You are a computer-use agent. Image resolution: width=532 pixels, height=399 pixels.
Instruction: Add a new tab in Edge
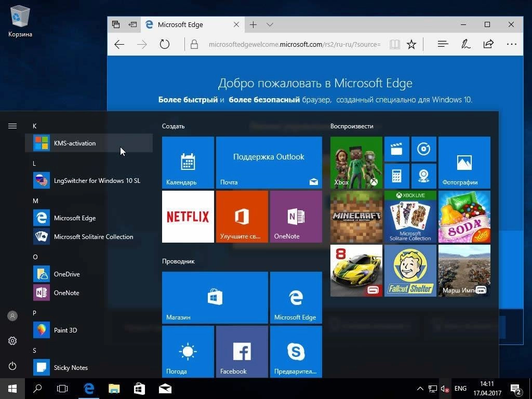point(253,25)
